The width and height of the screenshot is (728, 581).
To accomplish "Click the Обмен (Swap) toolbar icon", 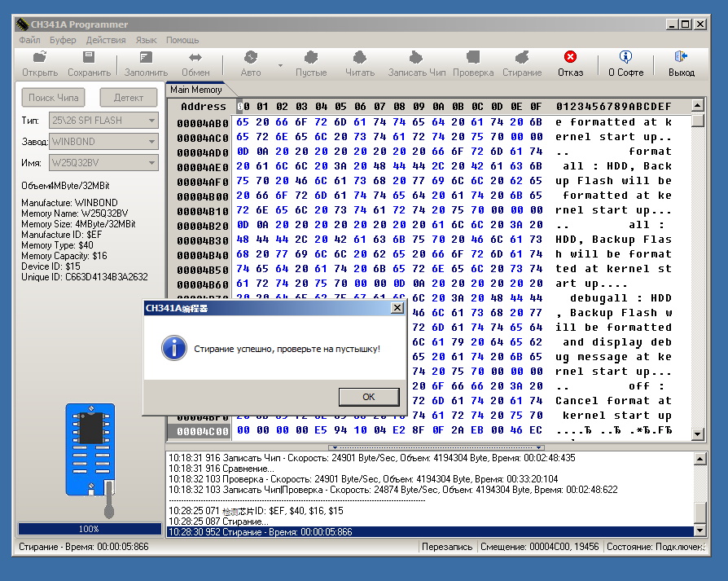I will coord(195,58).
